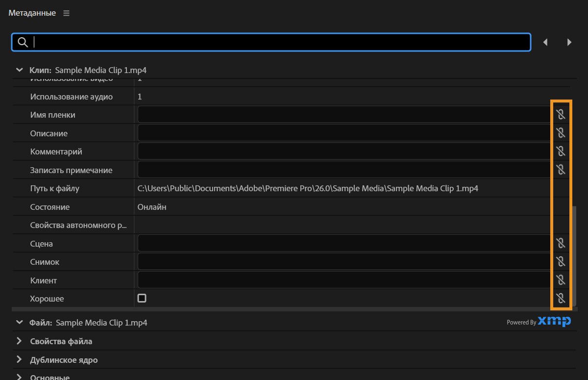Screen dimensions: 588x380
Task: Collapse the Файл section chevron
Action: point(20,322)
